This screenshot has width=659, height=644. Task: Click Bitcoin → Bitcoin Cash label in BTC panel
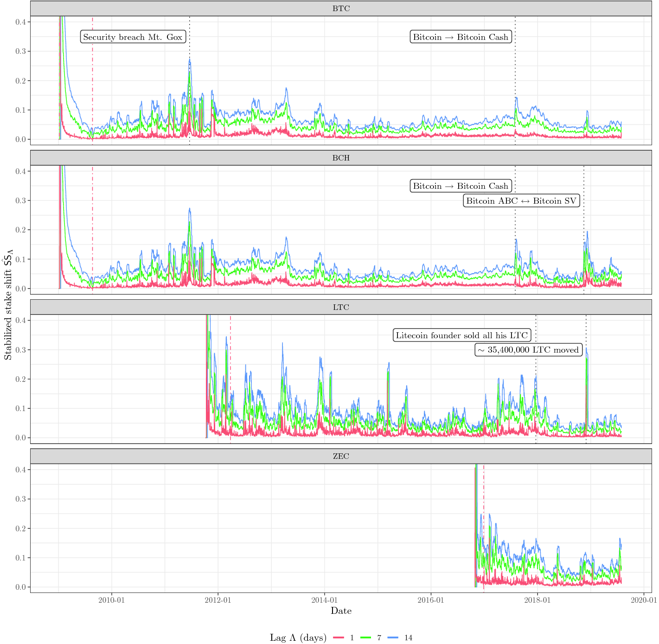(x=461, y=37)
